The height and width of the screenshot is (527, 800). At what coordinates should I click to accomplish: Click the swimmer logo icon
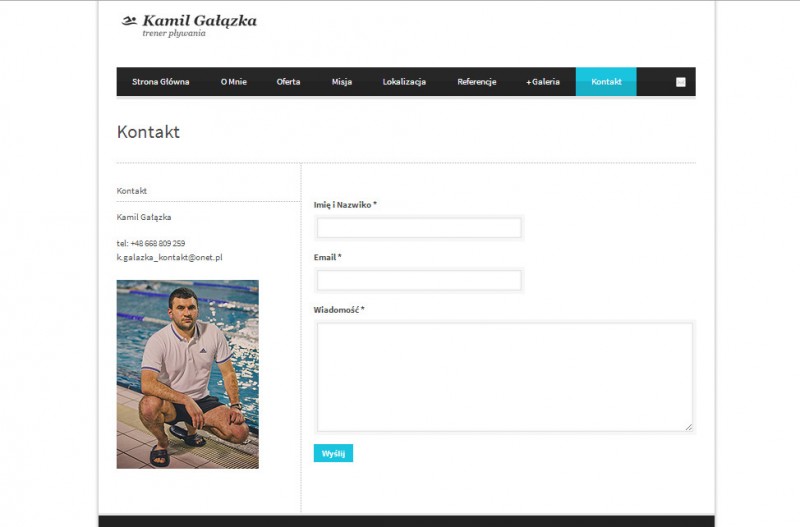point(129,20)
